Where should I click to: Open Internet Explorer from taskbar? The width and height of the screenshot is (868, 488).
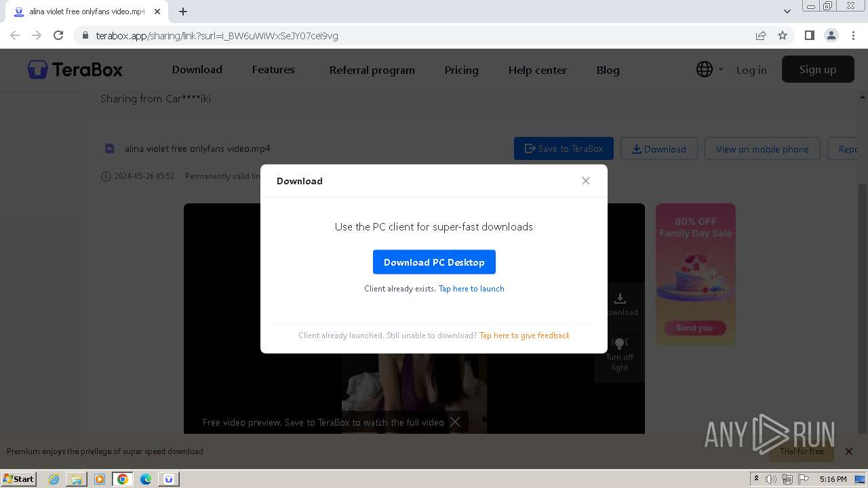tap(54, 479)
